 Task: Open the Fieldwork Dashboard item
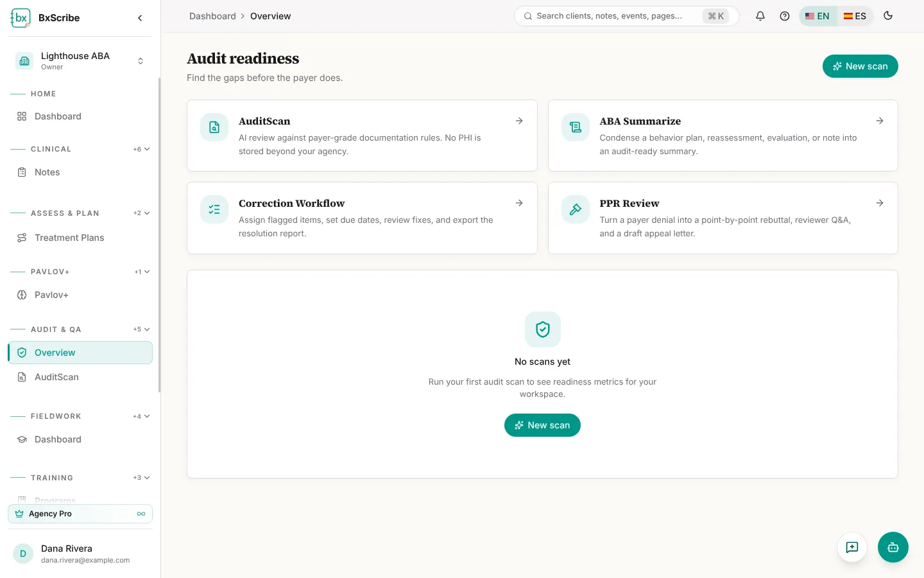(x=80, y=439)
